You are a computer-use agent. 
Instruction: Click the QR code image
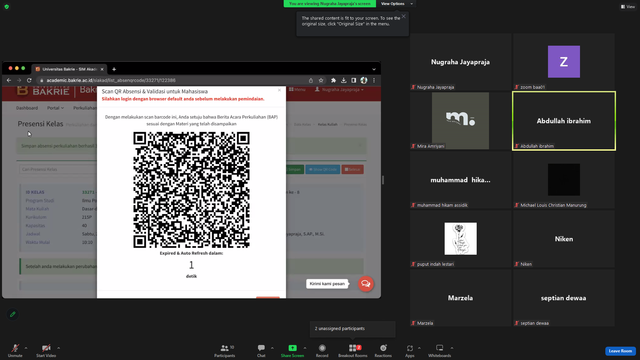[x=191, y=190]
